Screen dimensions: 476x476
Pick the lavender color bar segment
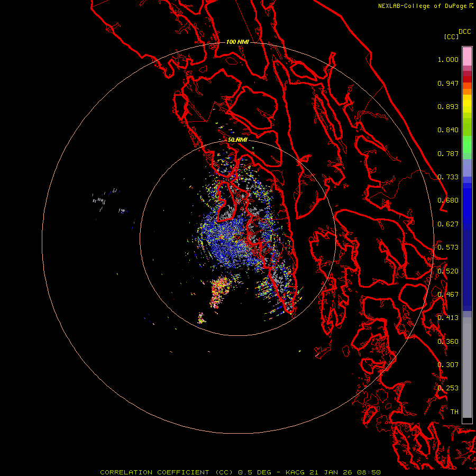click(467, 168)
